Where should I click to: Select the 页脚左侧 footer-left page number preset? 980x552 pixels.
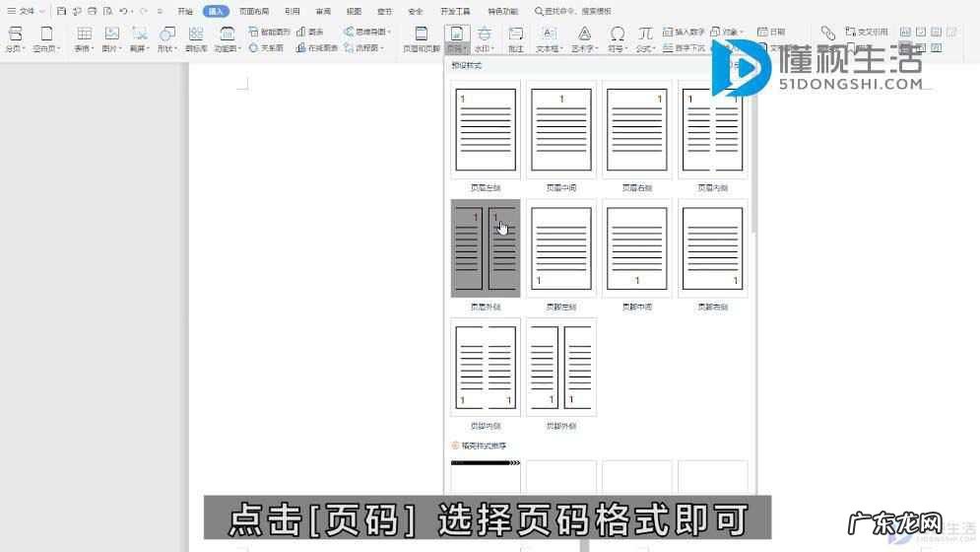[x=561, y=248]
